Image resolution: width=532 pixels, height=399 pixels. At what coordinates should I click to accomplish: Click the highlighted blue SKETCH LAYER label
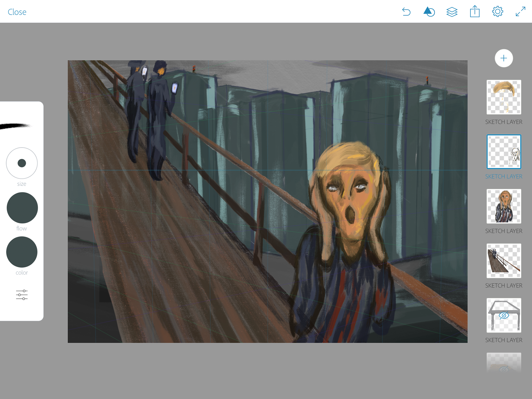[504, 177]
